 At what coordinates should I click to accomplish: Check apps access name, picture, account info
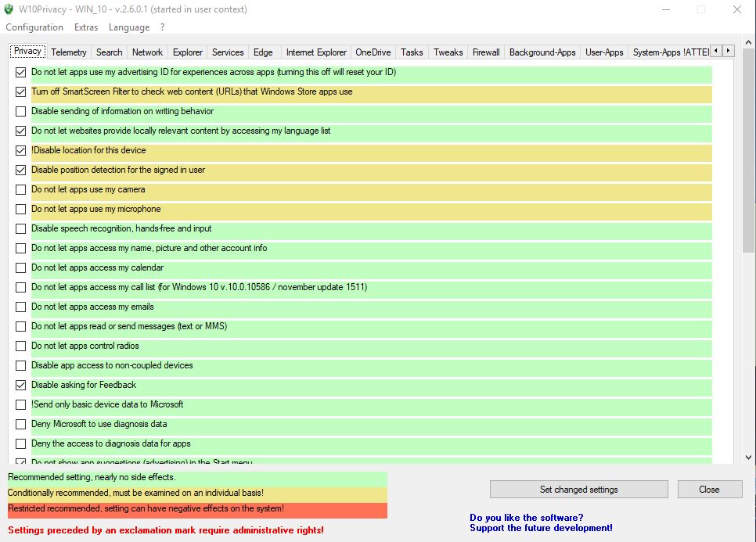pos(20,248)
